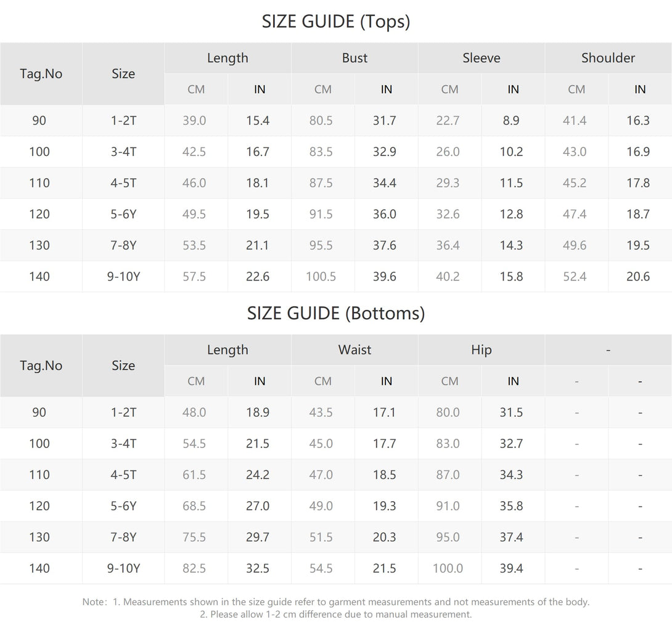Viewport: 672px width, 633px height.
Task: Click the 43.5 waist CM value
Action: pos(321,412)
